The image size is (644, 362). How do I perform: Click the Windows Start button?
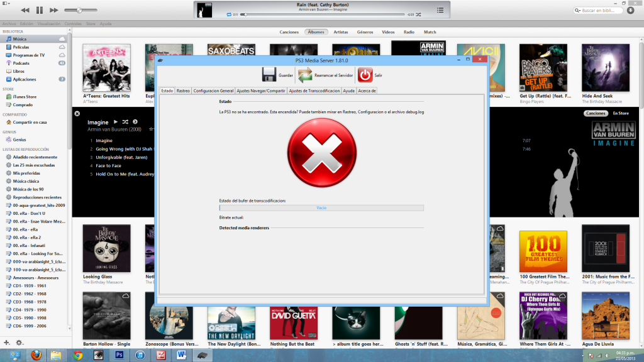(x=15, y=356)
